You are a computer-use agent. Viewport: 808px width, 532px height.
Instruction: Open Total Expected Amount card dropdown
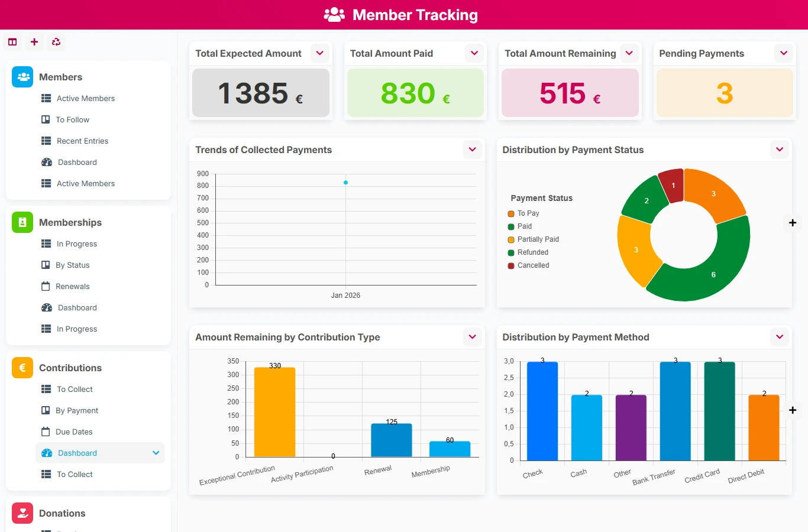pos(320,53)
